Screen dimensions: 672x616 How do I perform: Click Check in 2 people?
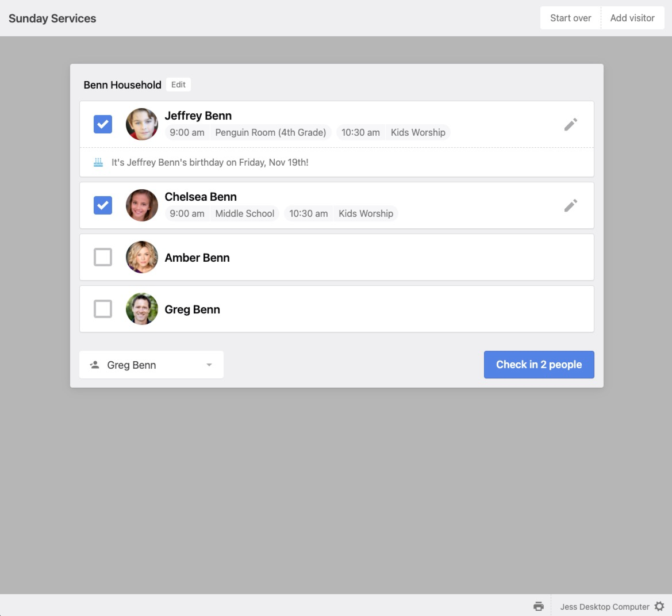click(x=539, y=365)
